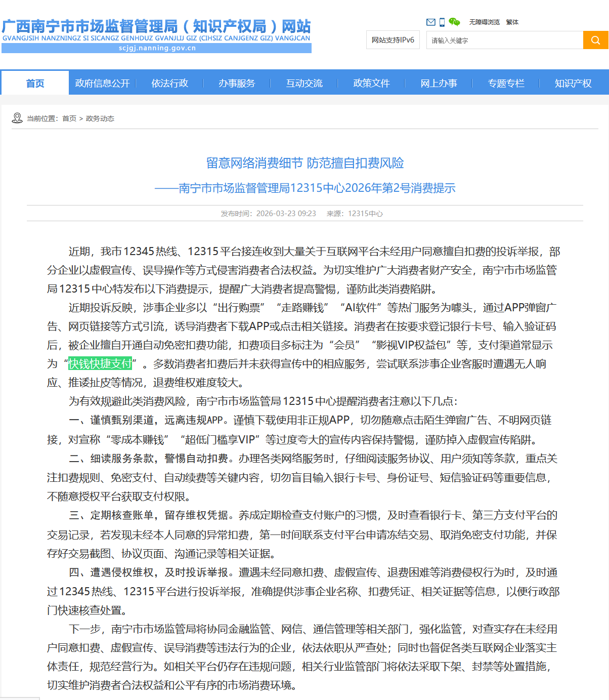Screen dimensions: 609x700
Task: Open the mobile phone version icon
Action: [x=442, y=22]
